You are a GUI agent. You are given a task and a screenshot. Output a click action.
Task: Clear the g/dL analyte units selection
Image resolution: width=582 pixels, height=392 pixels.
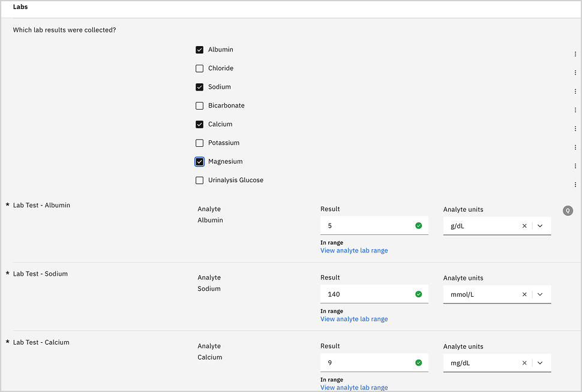coord(524,226)
